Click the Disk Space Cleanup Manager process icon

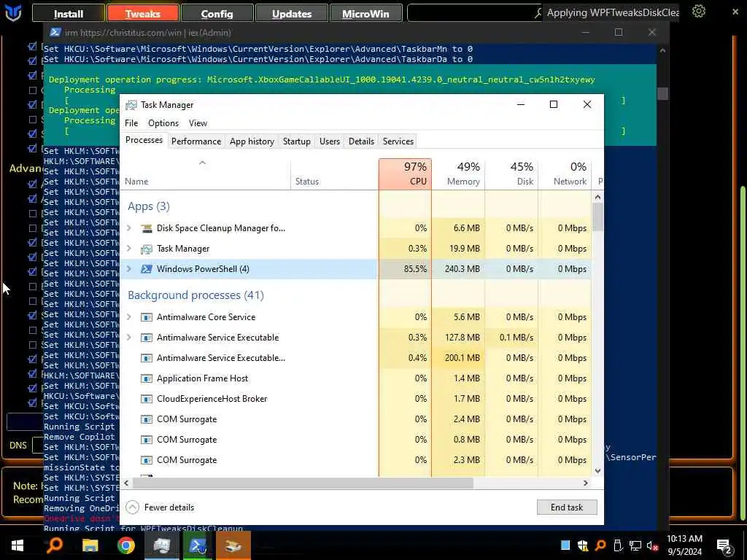[x=147, y=228]
